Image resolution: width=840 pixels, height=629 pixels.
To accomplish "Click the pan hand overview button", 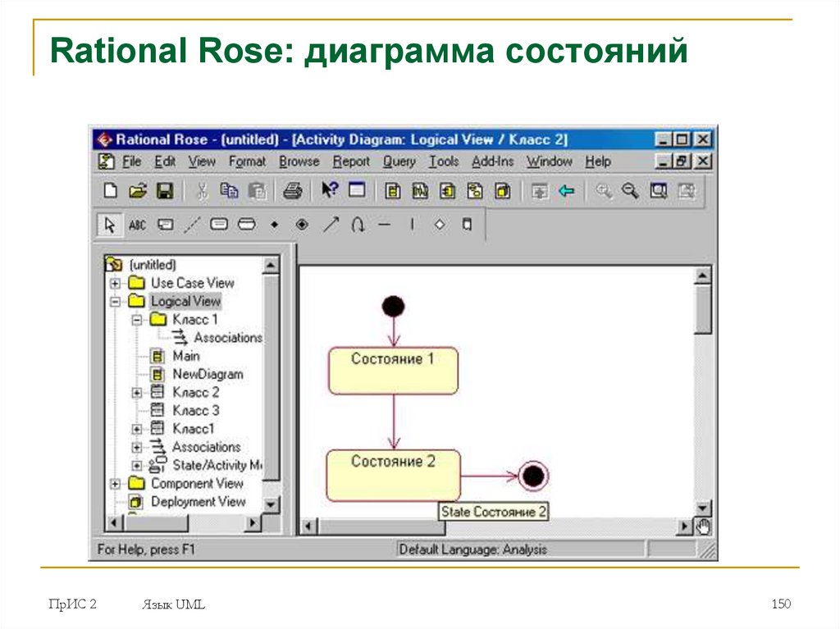I will [703, 527].
